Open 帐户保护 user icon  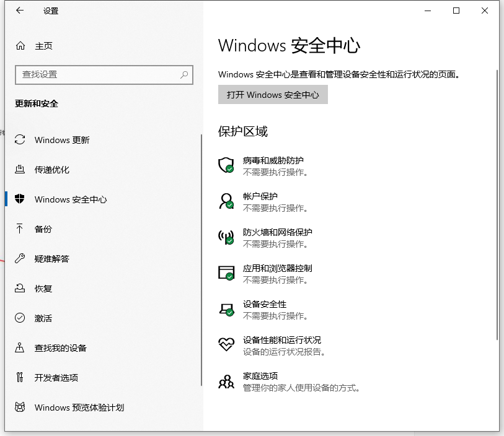pos(226,201)
